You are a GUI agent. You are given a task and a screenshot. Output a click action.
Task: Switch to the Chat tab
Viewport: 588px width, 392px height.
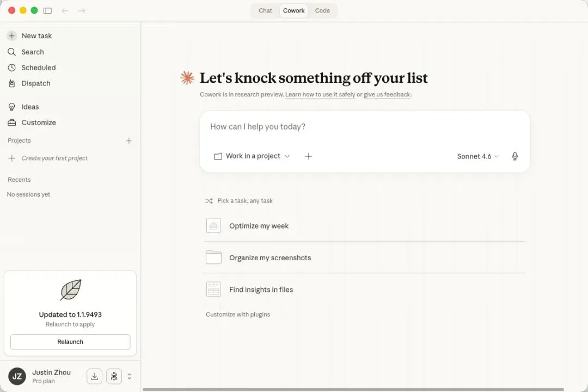(x=265, y=11)
